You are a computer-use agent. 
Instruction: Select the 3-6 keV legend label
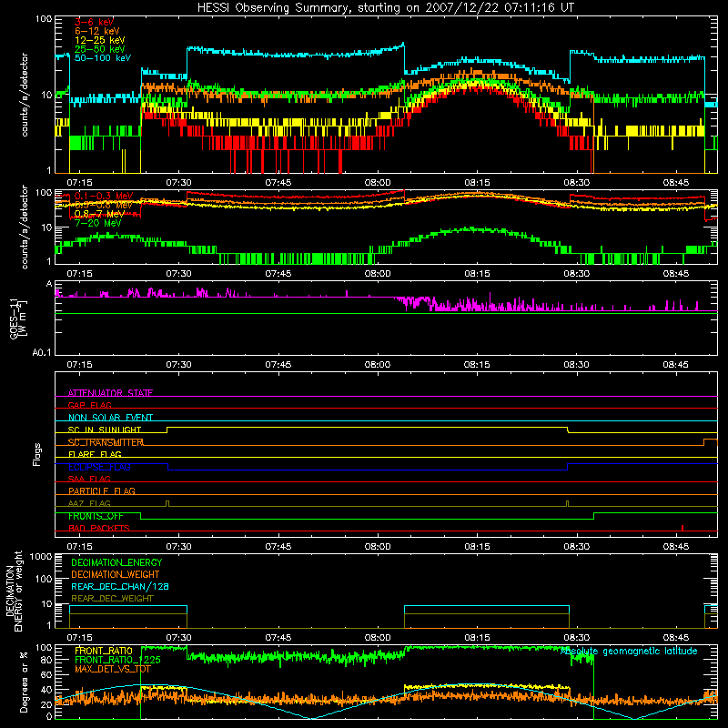(94, 22)
